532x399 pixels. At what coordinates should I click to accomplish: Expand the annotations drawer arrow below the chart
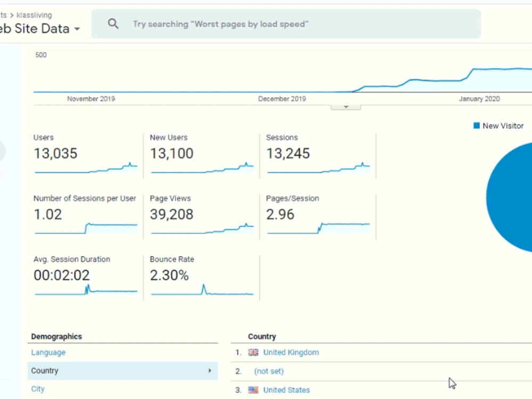346,107
